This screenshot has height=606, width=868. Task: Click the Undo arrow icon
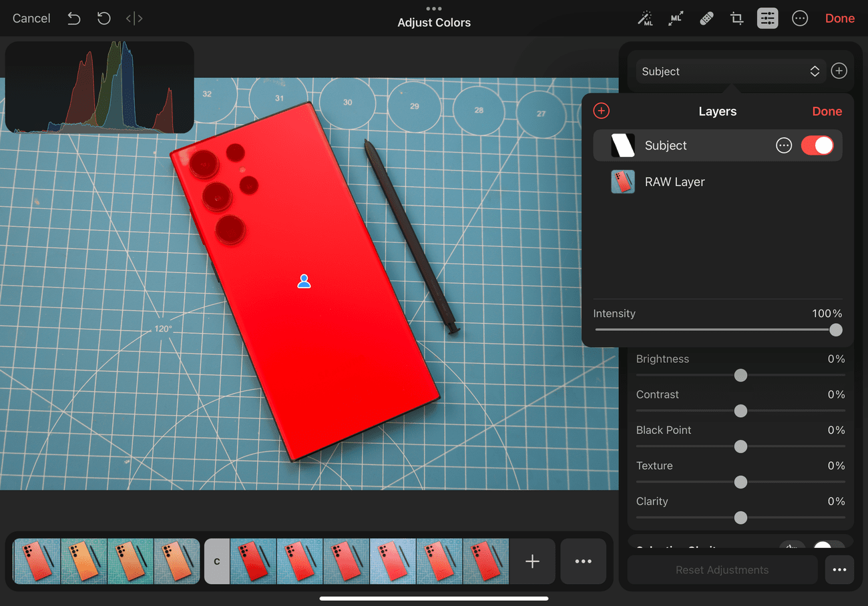coord(73,18)
